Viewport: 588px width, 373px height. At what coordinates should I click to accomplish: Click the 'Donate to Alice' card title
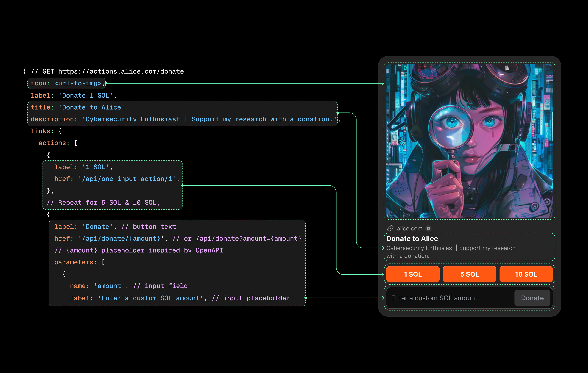[412, 239]
